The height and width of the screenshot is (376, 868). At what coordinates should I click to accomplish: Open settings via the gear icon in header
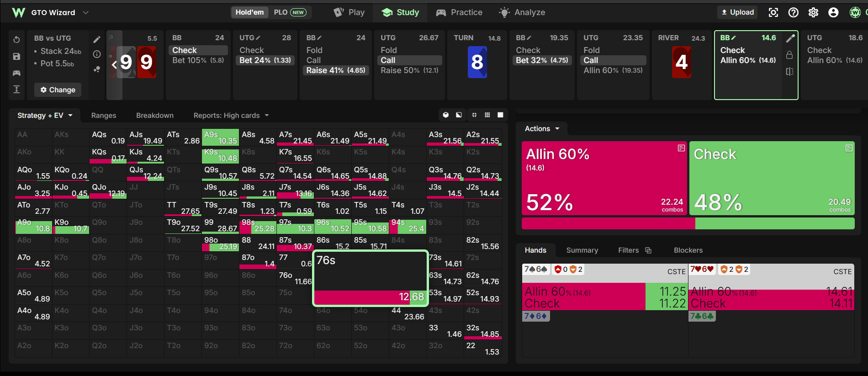pos(813,12)
